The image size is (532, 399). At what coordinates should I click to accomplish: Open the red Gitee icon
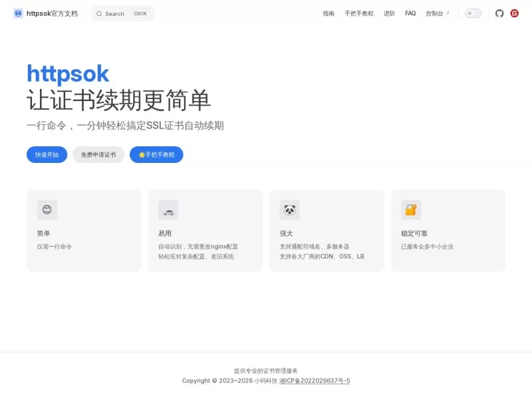click(514, 13)
